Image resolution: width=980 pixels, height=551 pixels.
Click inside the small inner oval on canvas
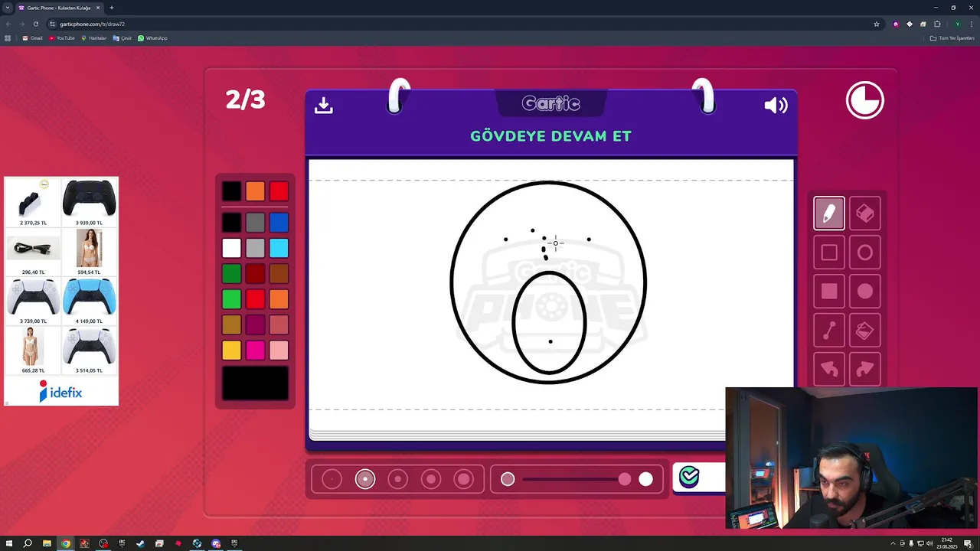coord(550,321)
